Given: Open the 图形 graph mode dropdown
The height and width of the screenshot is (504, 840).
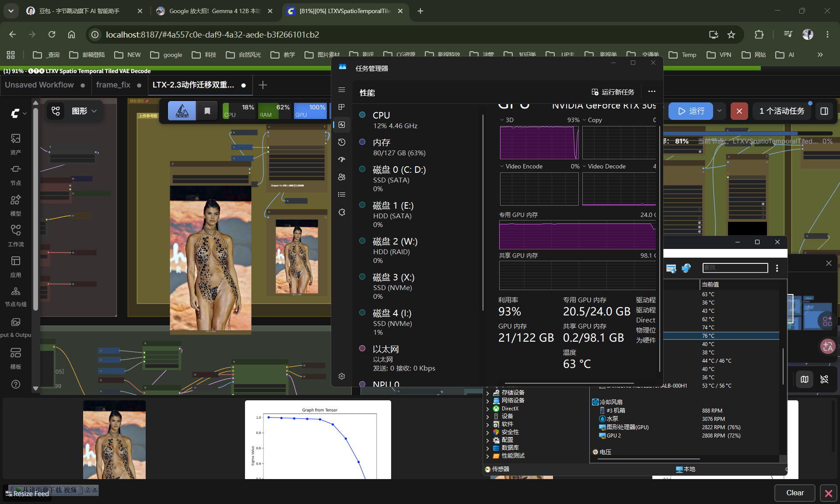Looking at the screenshot, I should [x=84, y=111].
